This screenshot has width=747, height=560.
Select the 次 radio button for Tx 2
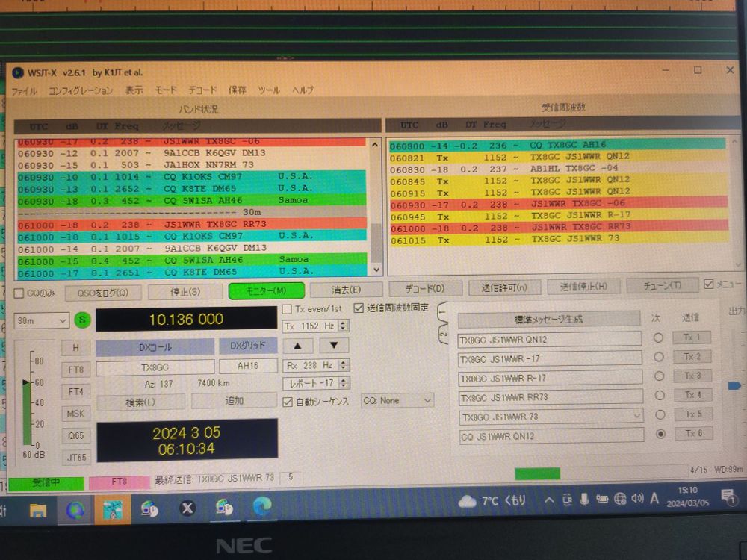[x=658, y=357]
